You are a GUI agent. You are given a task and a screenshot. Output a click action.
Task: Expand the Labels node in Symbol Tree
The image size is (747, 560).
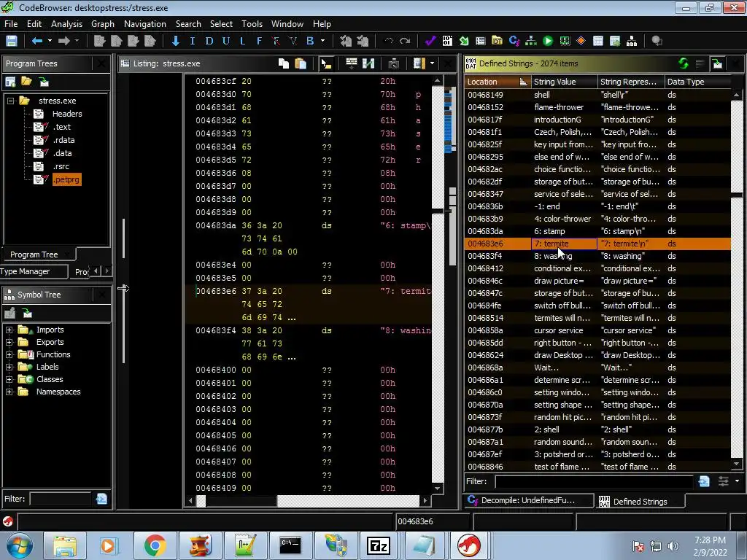(9, 367)
